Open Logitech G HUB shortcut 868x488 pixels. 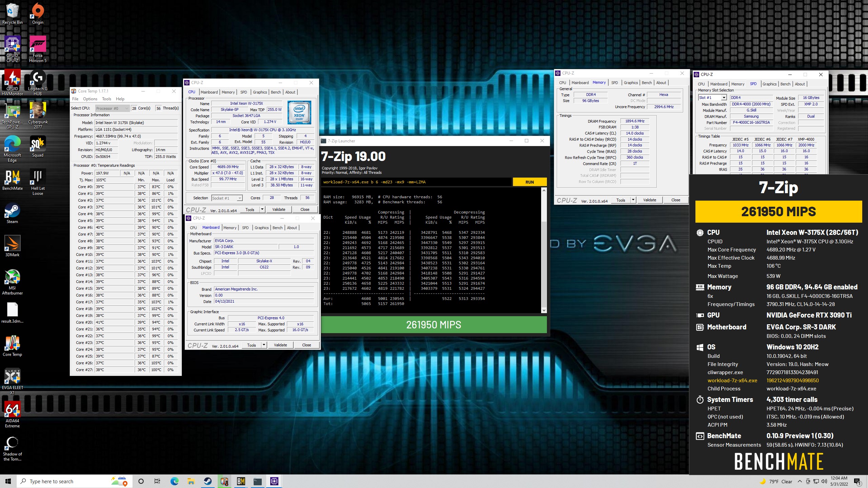(38, 82)
